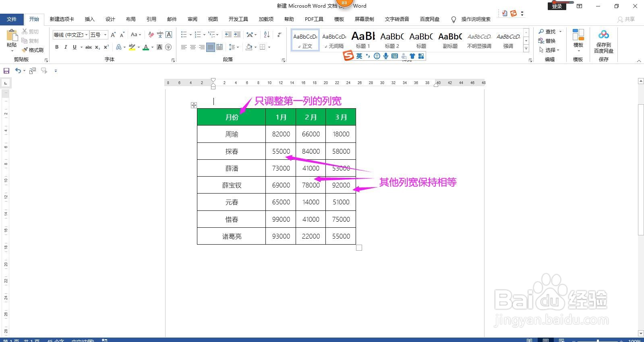Viewport: 644px width, 342px height.
Task: Click the phonetic guide wén icon
Action: pyautogui.click(x=160, y=35)
